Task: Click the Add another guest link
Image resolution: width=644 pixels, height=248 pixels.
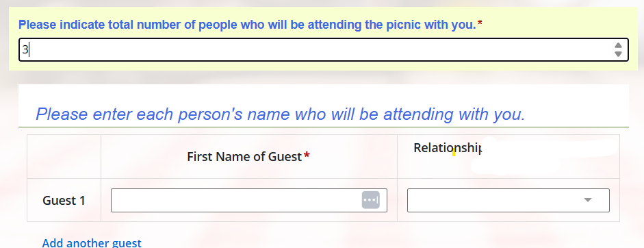Action: click(92, 243)
